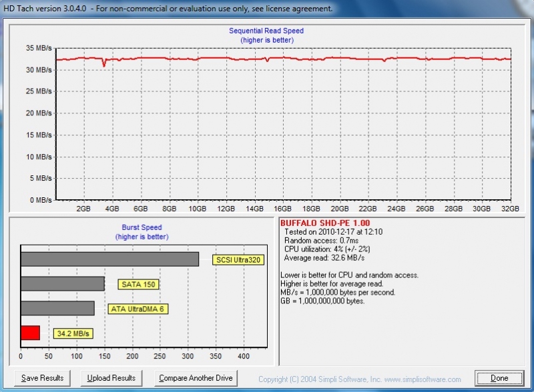Click the ATA UltraDMA 6 gray bar

[x=57, y=308]
